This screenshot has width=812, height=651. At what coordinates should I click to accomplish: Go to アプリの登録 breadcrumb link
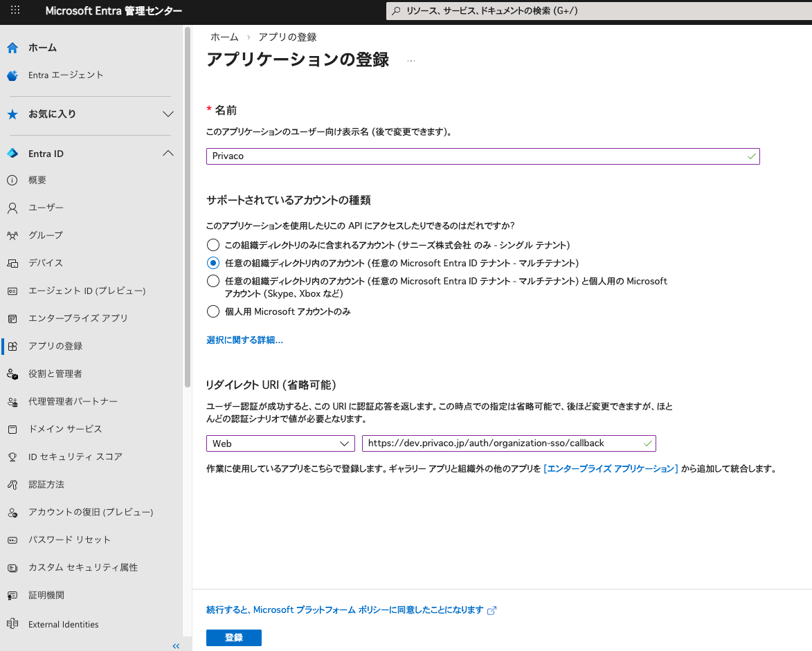(x=287, y=37)
